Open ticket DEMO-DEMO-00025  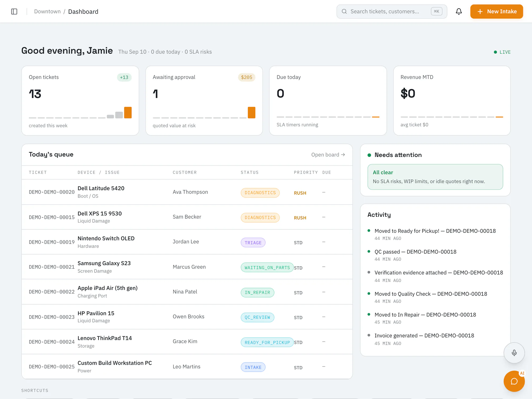[52, 367]
